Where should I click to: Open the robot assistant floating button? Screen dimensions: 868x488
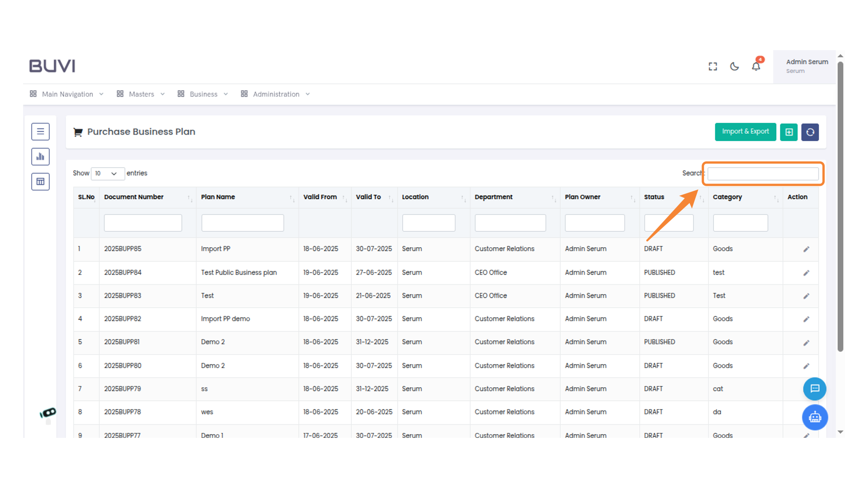pos(815,417)
